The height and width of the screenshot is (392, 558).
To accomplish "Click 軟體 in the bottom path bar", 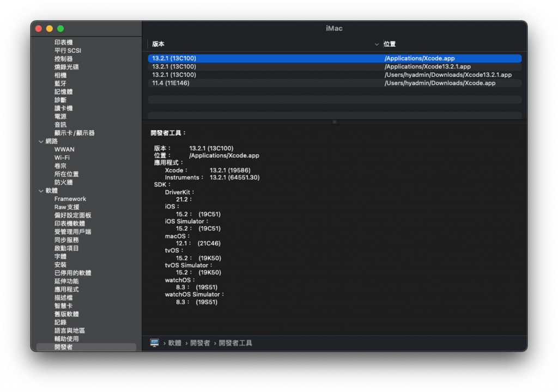I will click(x=175, y=343).
